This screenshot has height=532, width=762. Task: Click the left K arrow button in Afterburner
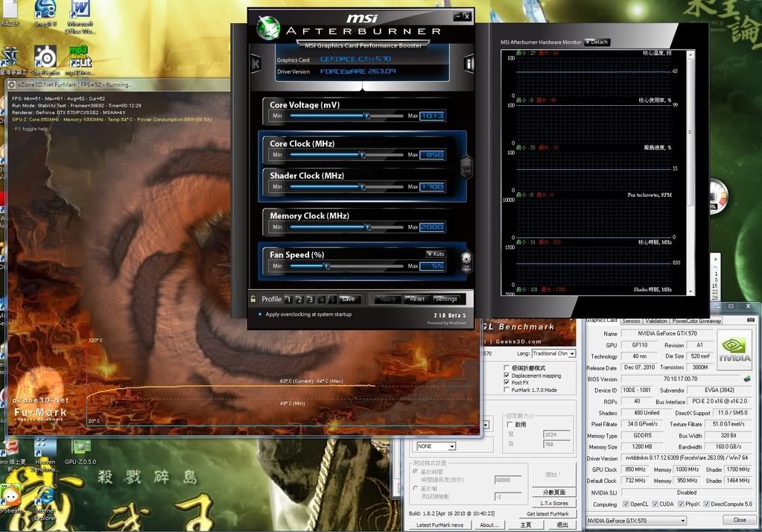(x=256, y=63)
